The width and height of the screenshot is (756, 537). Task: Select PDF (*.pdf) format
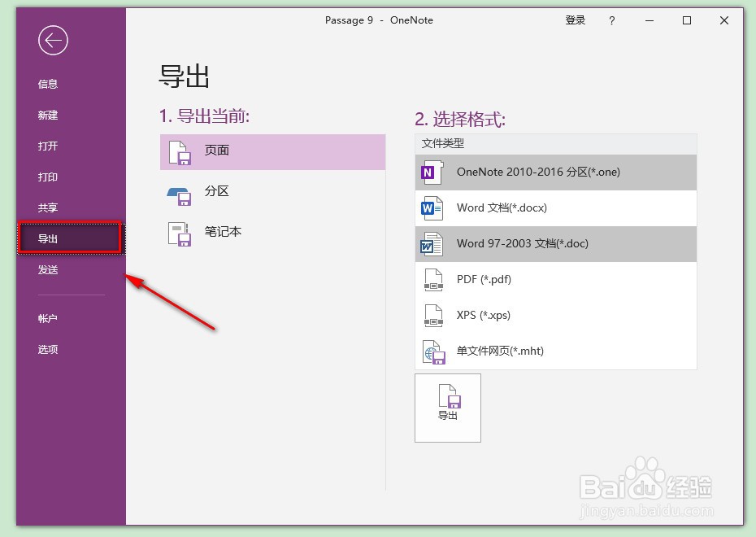coord(555,279)
